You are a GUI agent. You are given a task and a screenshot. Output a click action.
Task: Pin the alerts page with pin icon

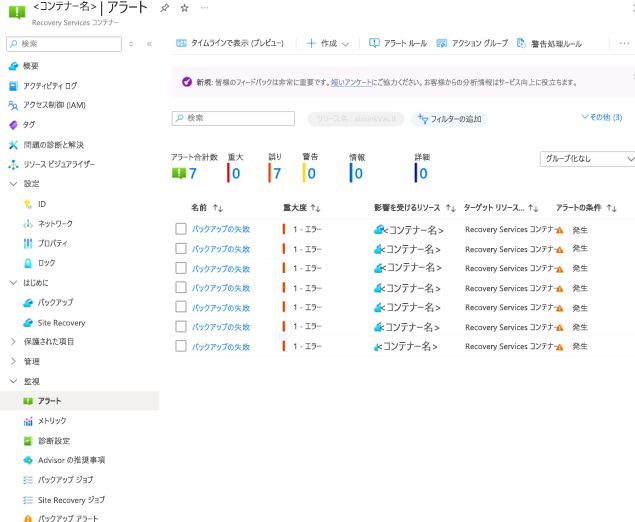164,8
